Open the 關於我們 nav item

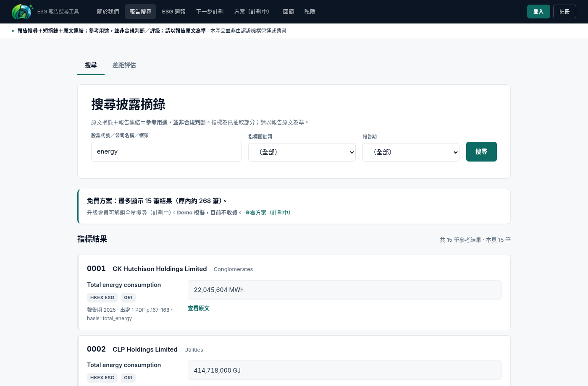tap(108, 12)
